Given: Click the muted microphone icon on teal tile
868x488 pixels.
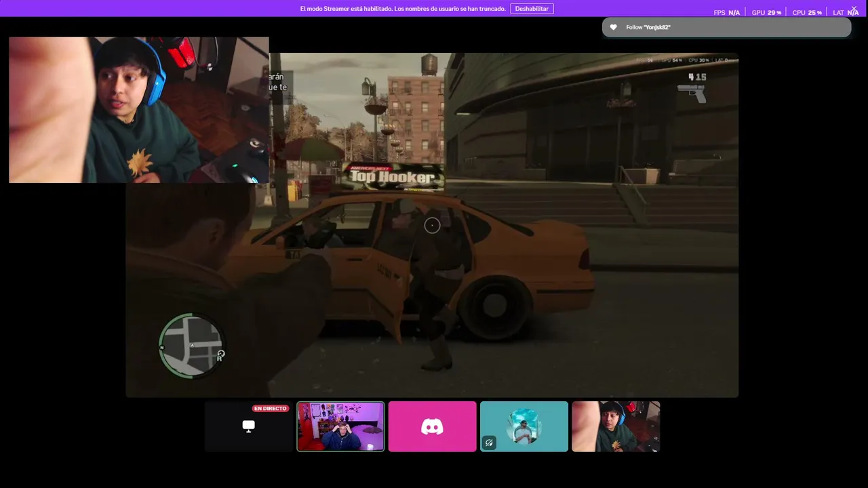Looking at the screenshot, I should click(x=489, y=443).
